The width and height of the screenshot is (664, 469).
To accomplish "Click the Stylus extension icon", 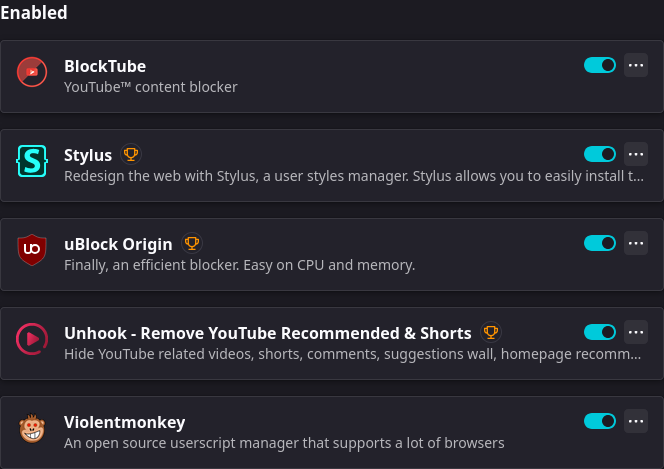I will (32, 161).
